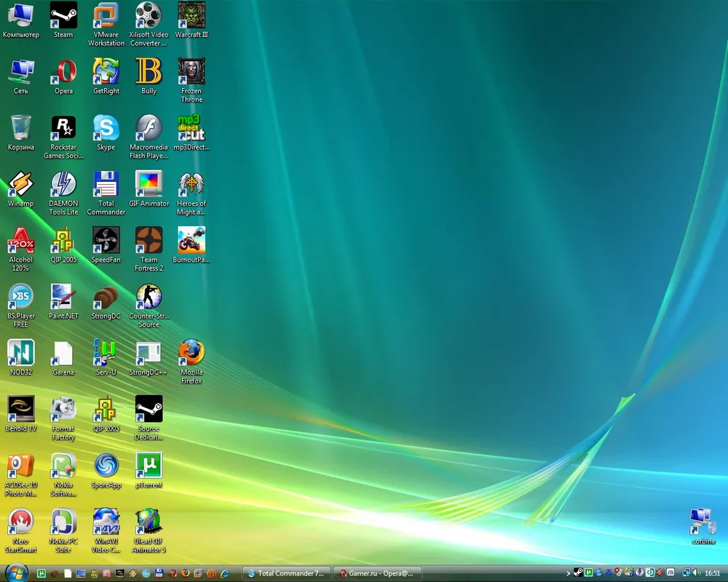Click the 16:51 taskbar clock
This screenshot has height=582, width=728.
[712, 573]
